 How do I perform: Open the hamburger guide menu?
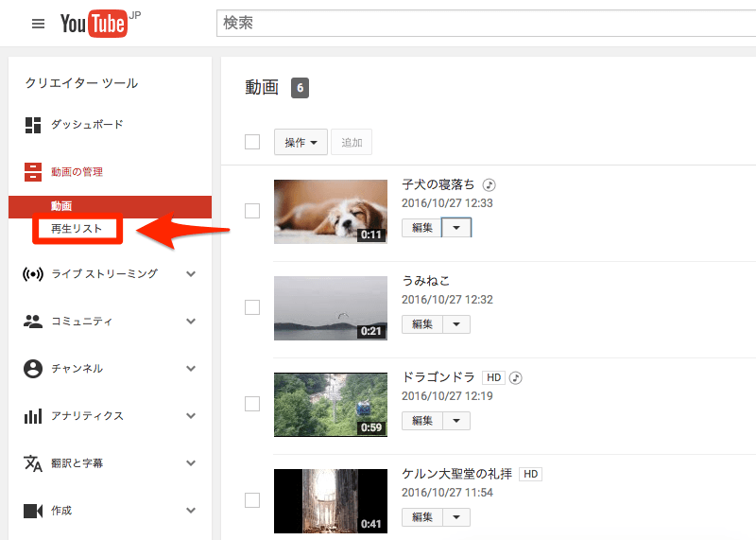click(38, 24)
